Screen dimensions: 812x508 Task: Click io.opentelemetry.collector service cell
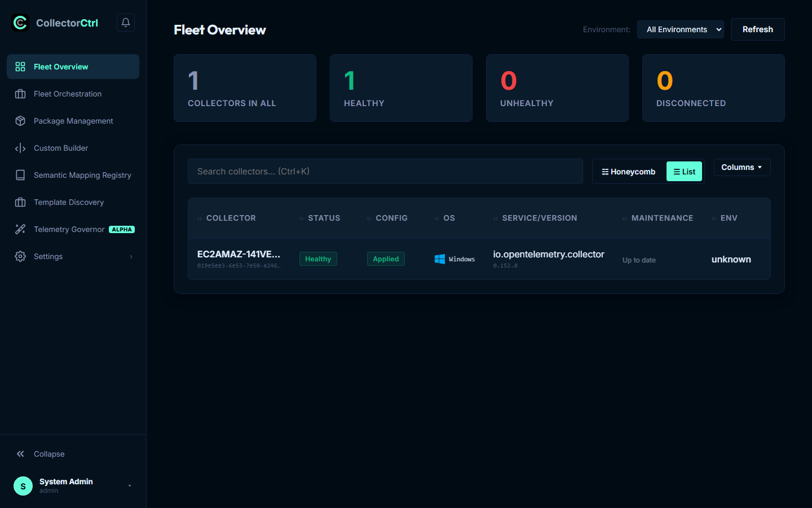[x=549, y=255]
